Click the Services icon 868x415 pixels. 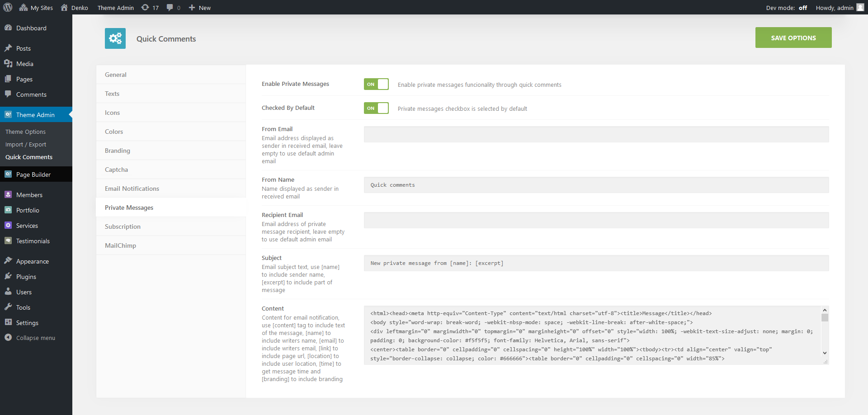(x=8, y=225)
